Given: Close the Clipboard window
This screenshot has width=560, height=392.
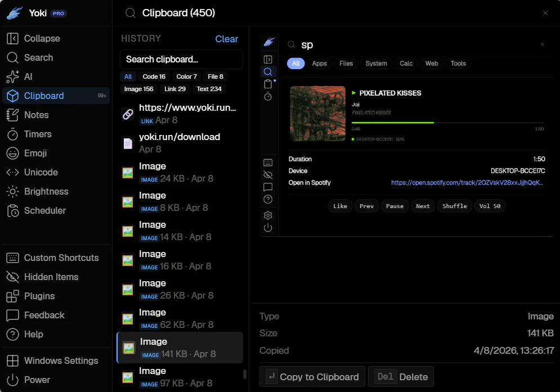Looking at the screenshot, I should tap(545, 13).
